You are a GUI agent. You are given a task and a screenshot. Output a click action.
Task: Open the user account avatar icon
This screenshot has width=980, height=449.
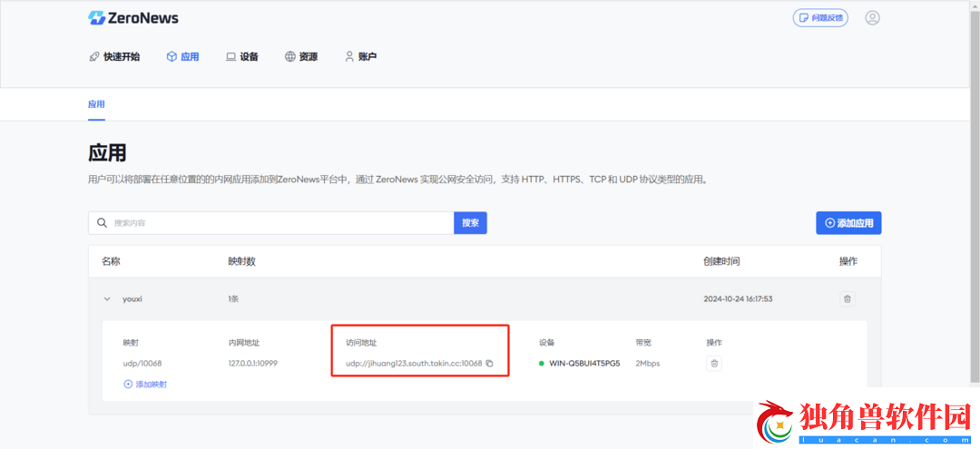873,17
